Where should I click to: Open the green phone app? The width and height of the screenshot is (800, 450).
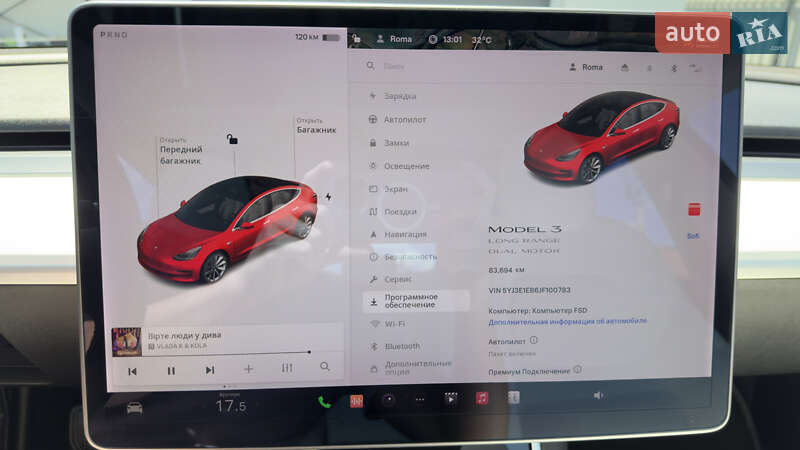click(x=324, y=402)
